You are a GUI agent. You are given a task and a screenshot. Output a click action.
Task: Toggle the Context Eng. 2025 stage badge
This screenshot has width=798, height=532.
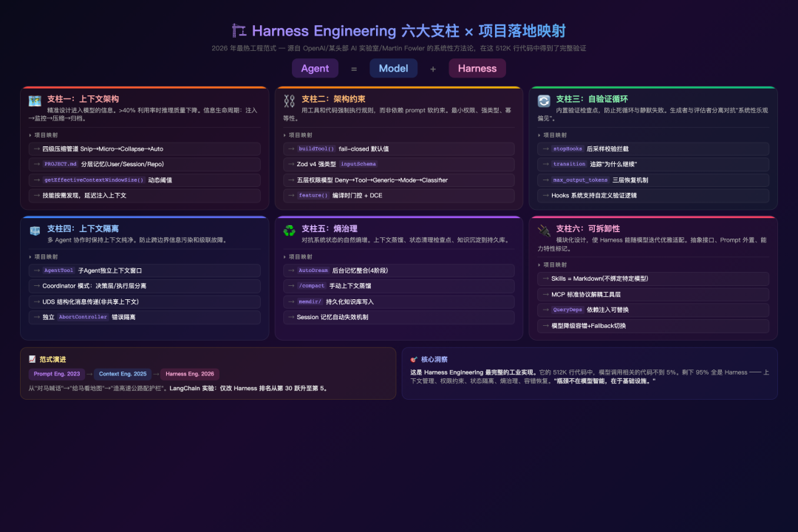pyautogui.click(x=123, y=374)
